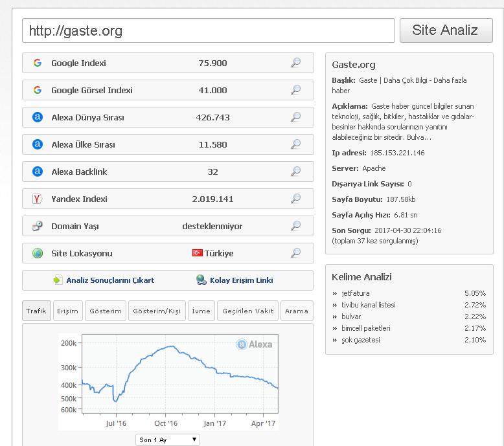Viewport: 504px width, 446px height.
Task: Open the İvme tab
Action: coord(201,311)
